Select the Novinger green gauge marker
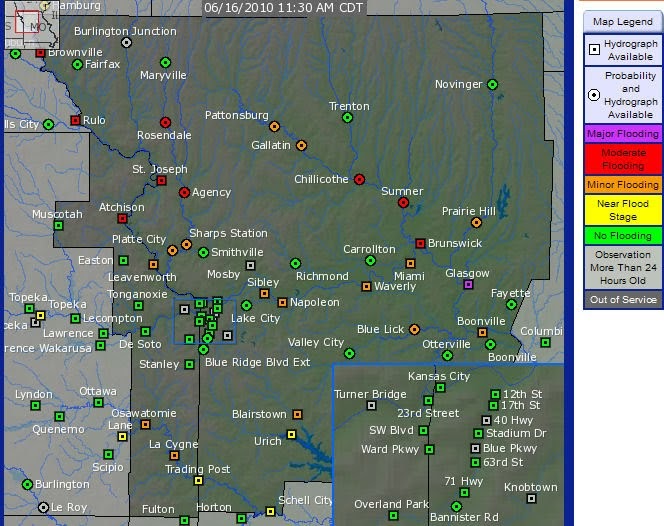The height and width of the screenshot is (526, 664). tap(492, 84)
